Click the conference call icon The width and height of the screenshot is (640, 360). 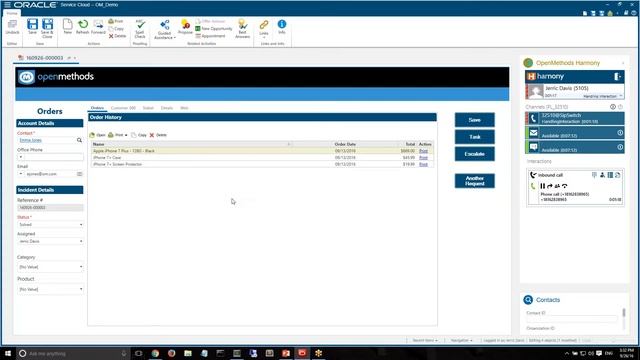tap(557, 186)
